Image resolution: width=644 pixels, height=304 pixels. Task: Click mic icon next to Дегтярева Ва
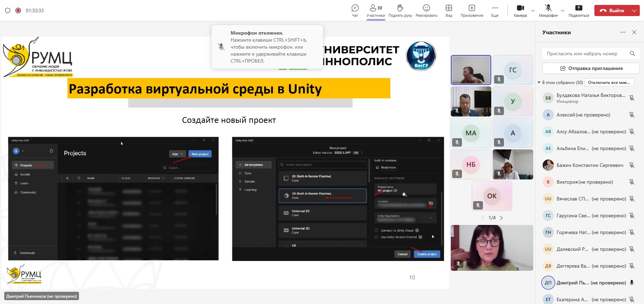point(632,266)
